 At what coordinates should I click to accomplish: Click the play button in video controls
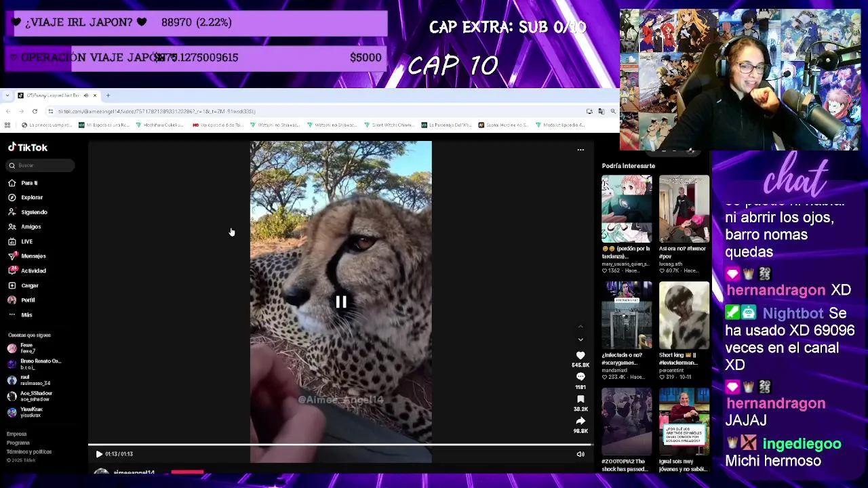[99, 454]
